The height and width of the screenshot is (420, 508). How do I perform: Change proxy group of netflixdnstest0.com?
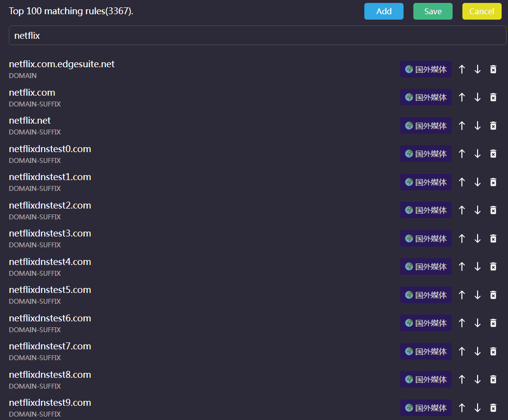[x=426, y=154]
